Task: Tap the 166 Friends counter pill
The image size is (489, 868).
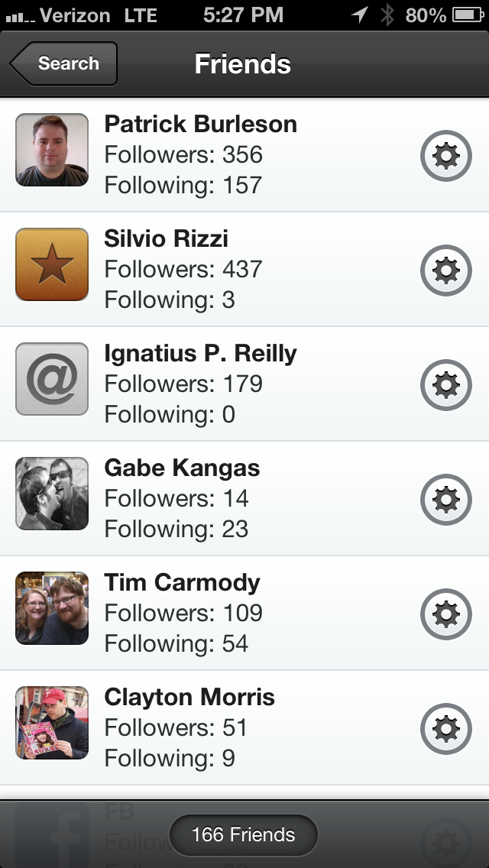Action: click(243, 834)
